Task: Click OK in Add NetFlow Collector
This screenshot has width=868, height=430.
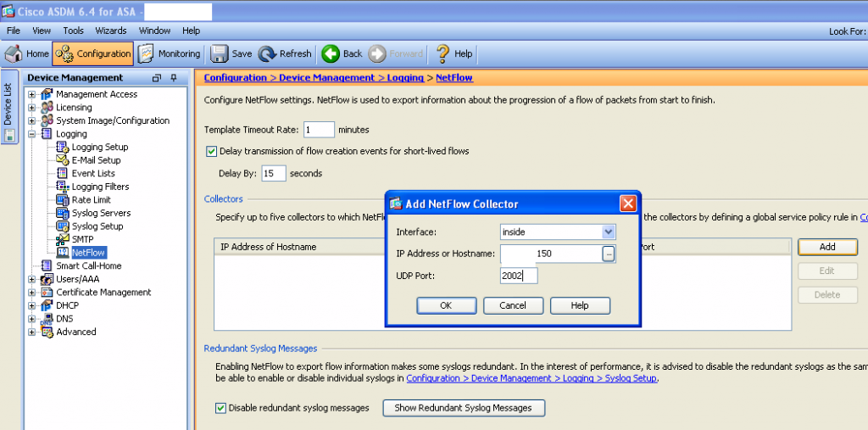Action: [x=446, y=305]
